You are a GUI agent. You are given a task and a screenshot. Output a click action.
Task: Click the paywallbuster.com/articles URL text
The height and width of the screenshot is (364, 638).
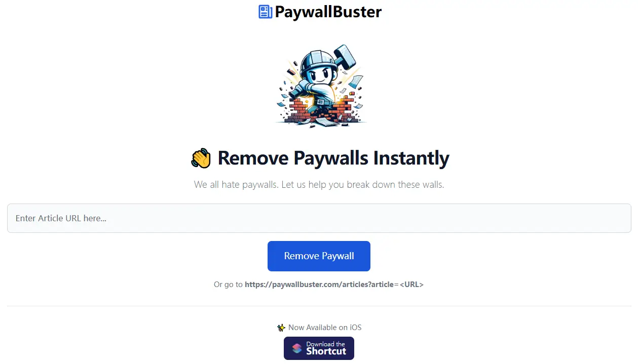(x=319, y=285)
